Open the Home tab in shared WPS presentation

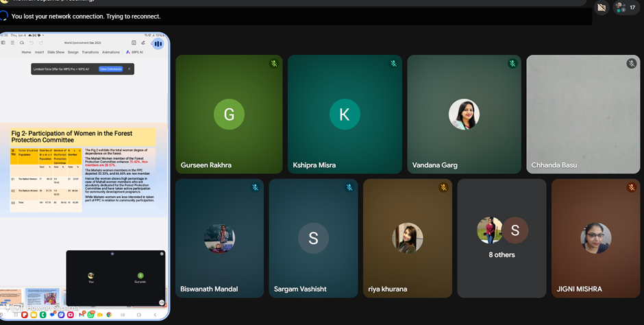point(26,52)
